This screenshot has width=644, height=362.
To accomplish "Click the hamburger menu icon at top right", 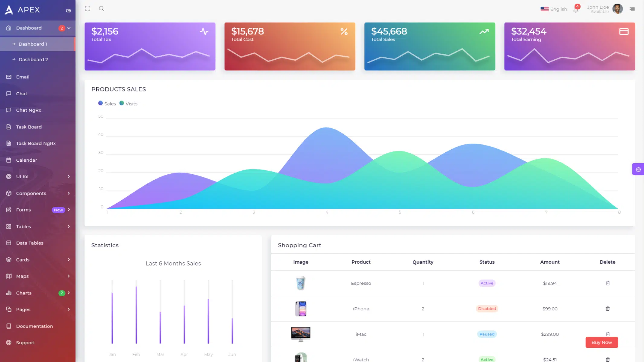I will pos(632,9).
